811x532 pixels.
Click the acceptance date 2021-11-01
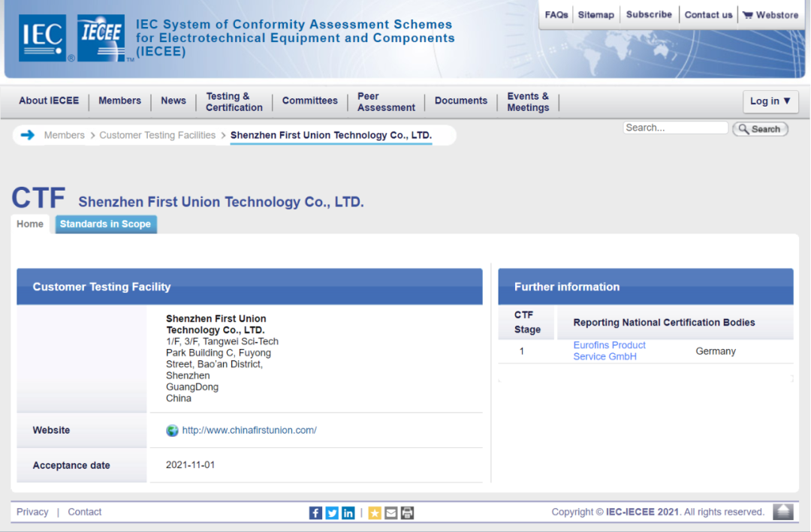click(190, 464)
